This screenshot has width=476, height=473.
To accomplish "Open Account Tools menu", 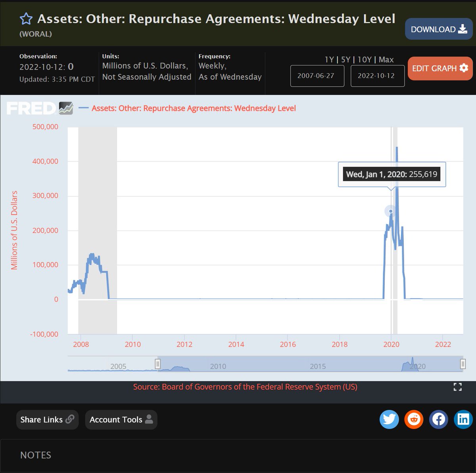I will [121, 419].
